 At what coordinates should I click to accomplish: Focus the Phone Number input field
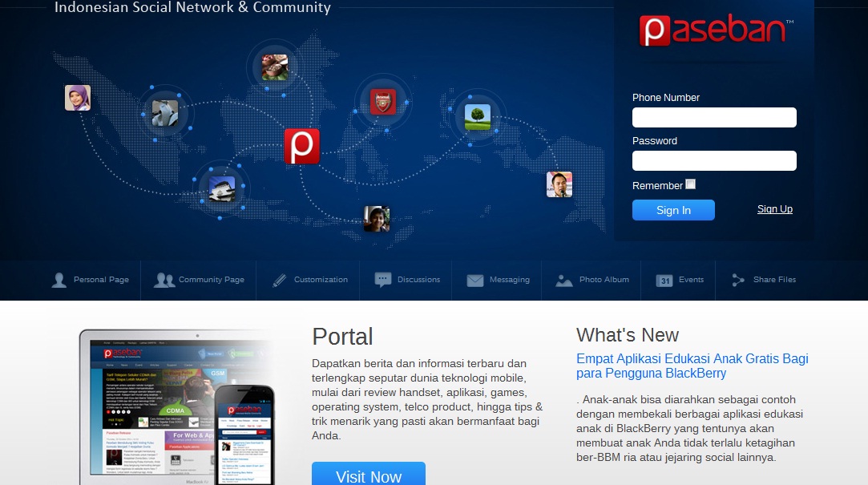point(714,117)
